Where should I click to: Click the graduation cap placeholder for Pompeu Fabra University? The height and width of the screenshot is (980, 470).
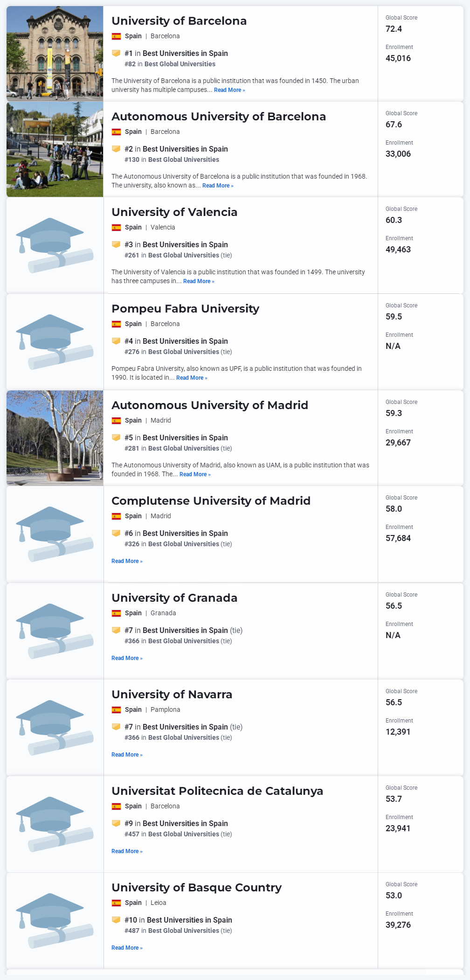pyautogui.click(x=55, y=342)
